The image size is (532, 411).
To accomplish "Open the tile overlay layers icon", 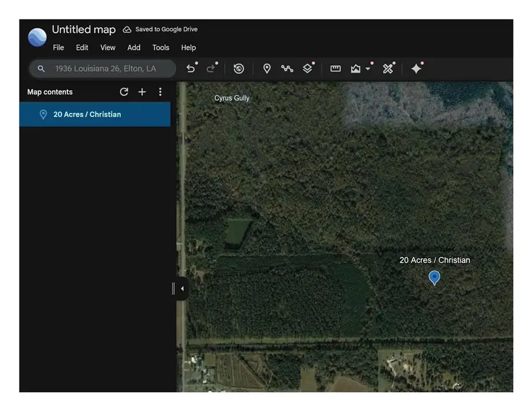I will click(x=307, y=68).
